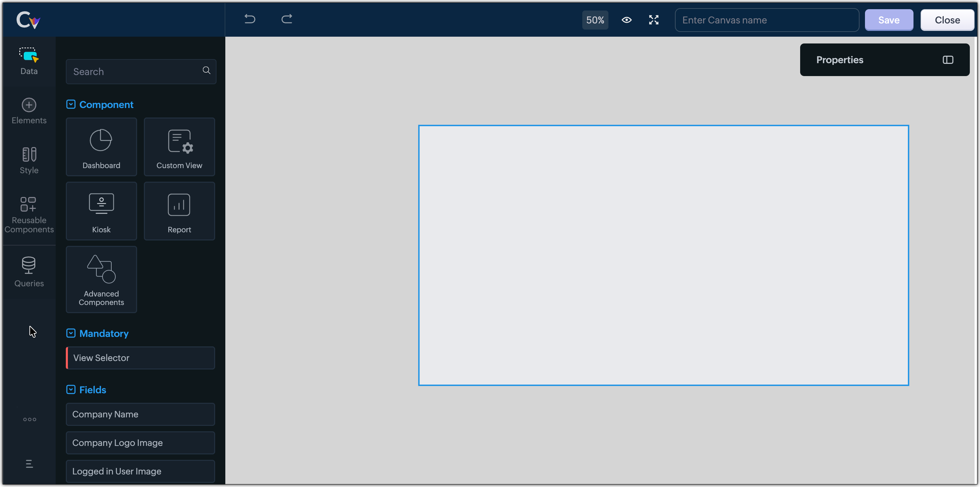Click the undo arrow icon
Screen dimensions: 980x487
coord(249,19)
